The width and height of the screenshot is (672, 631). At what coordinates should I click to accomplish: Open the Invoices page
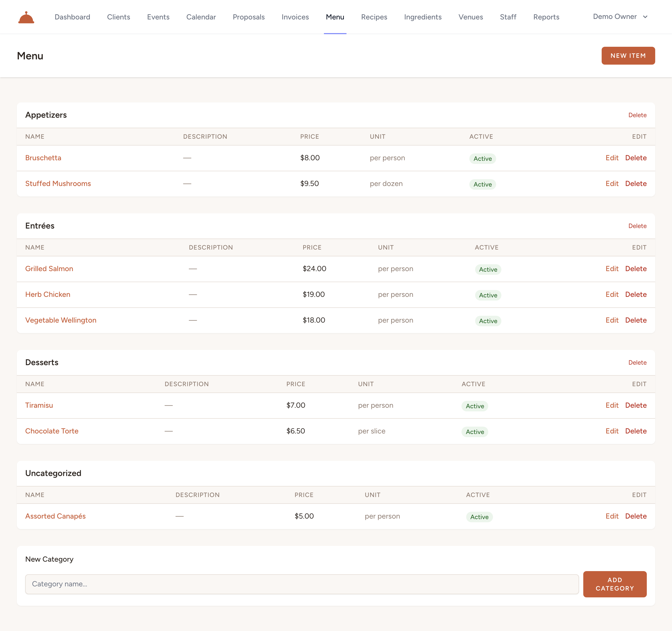[x=295, y=17]
